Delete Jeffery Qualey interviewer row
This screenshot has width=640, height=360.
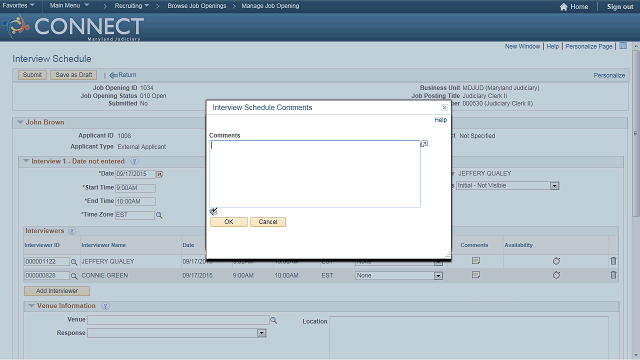pyautogui.click(x=613, y=261)
